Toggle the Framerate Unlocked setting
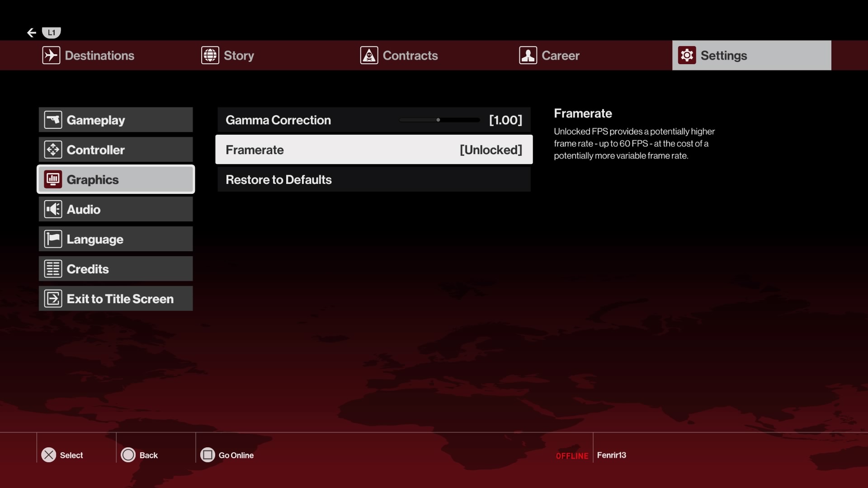868x488 pixels. point(374,150)
